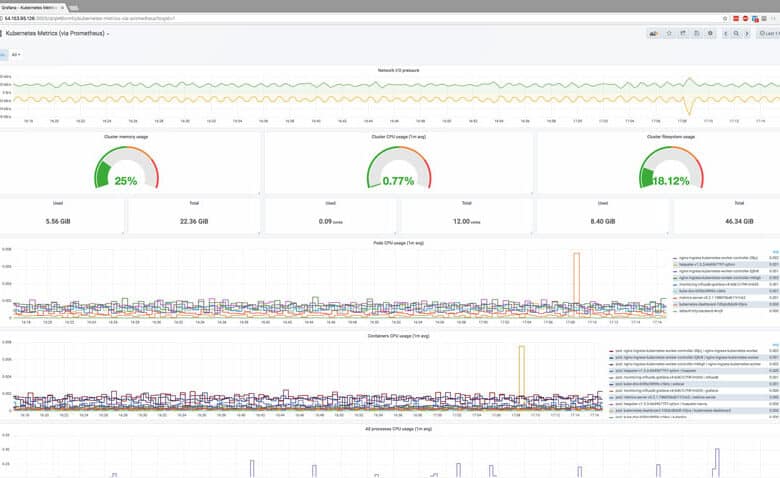Toggle kubernetes-dashboard series in Containers legend
780x478 pixels.
673,410
